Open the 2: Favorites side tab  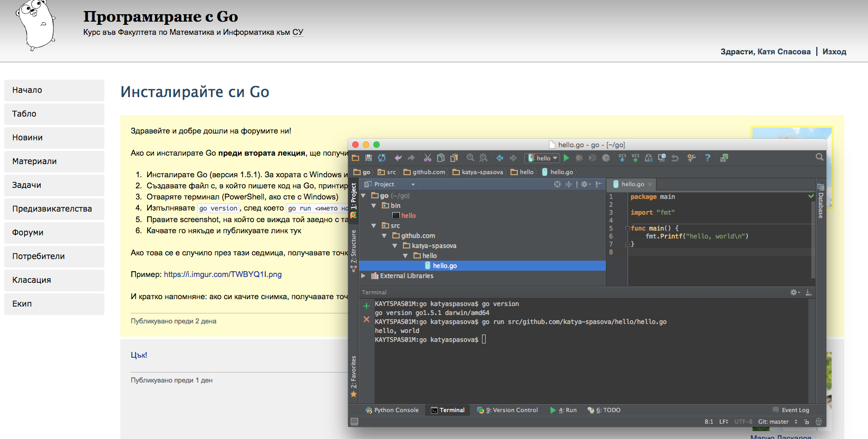[x=353, y=376]
